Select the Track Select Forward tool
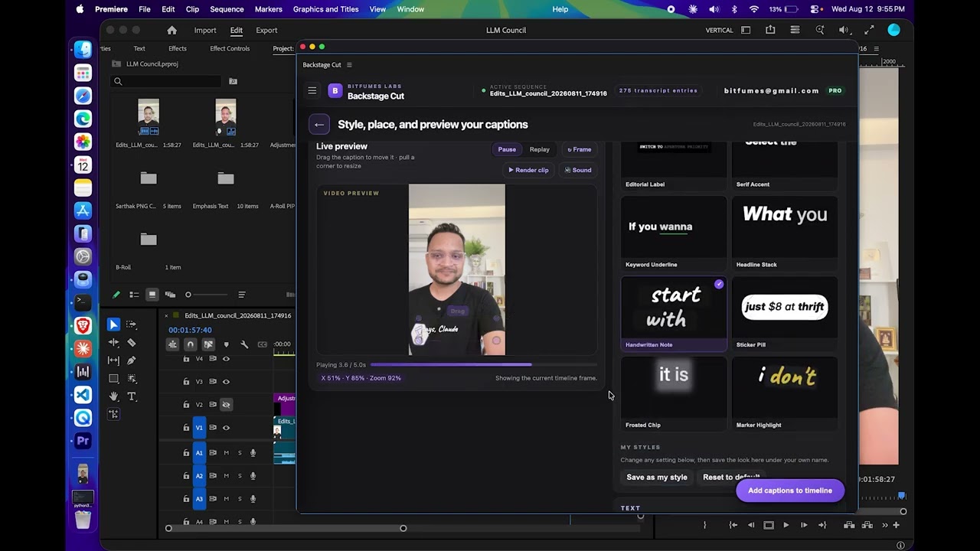 click(x=132, y=324)
